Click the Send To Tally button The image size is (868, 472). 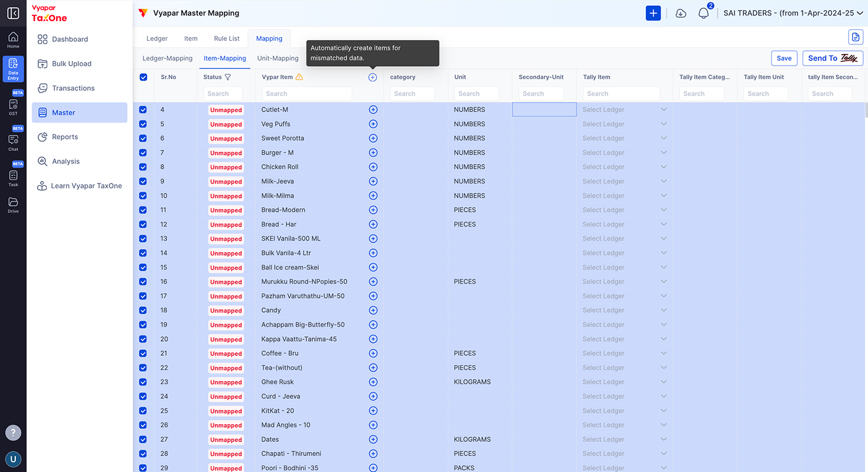pos(833,58)
